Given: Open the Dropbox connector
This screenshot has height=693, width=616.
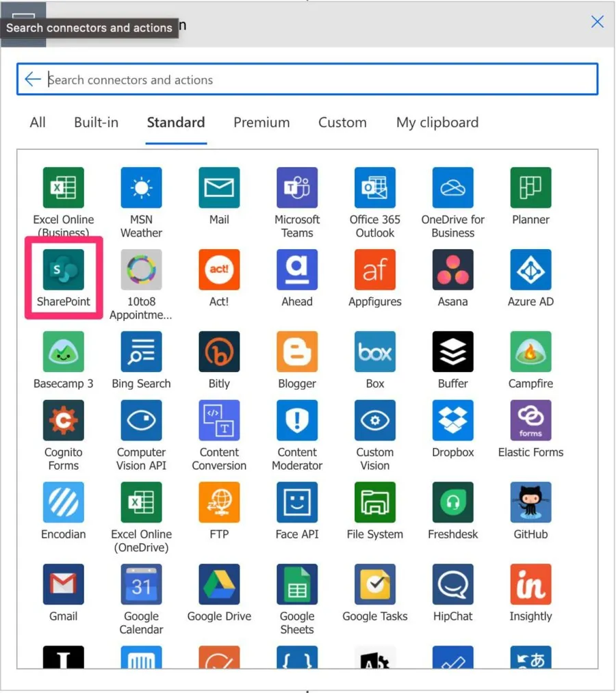Looking at the screenshot, I should (452, 420).
